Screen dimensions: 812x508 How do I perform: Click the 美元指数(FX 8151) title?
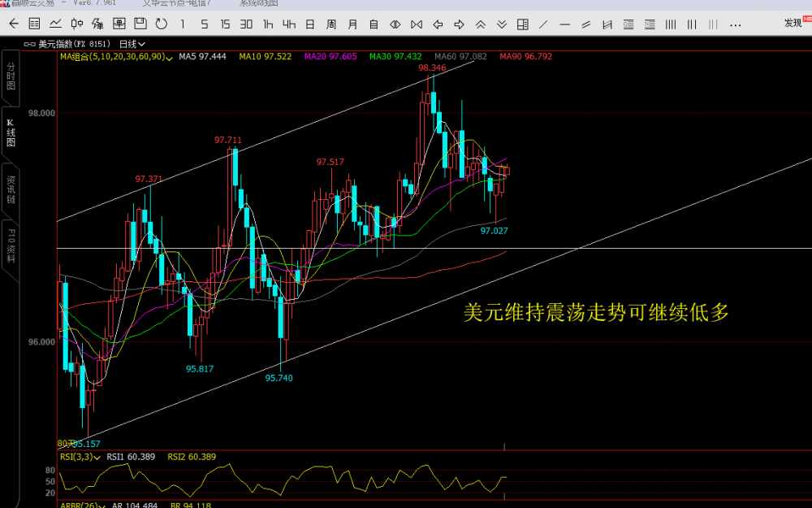(x=75, y=44)
